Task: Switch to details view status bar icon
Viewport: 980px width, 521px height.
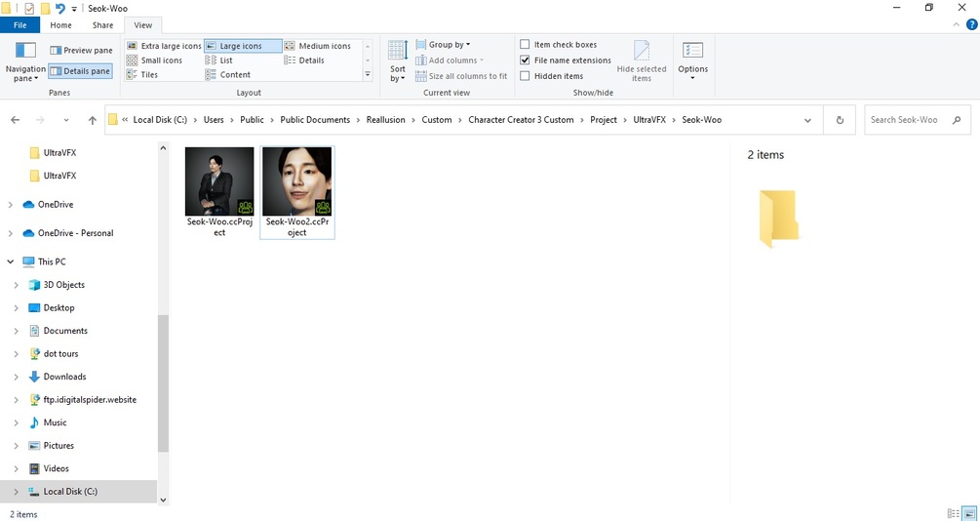Action: click(x=953, y=513)
